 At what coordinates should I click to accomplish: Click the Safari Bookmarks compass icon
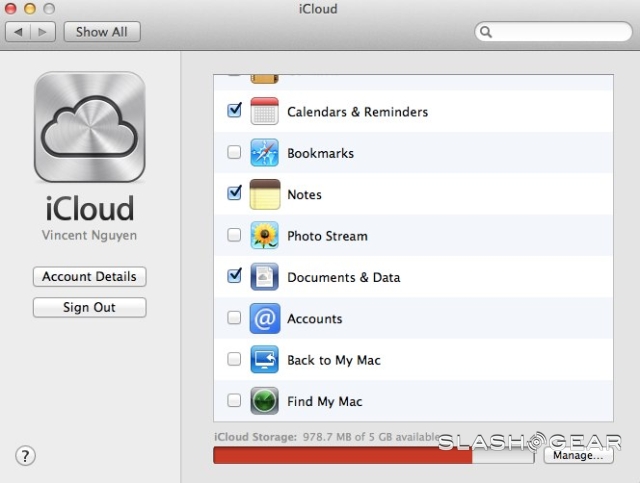(x=264, y=153)
